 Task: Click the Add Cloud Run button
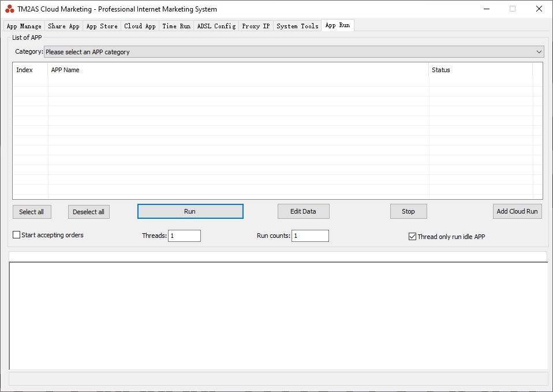(x=517, y=211)
